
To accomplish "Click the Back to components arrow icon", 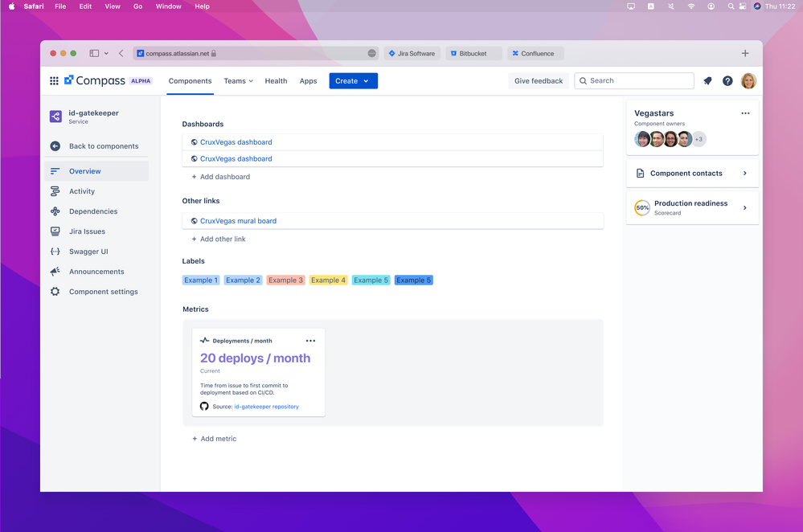I will [55, 146].
